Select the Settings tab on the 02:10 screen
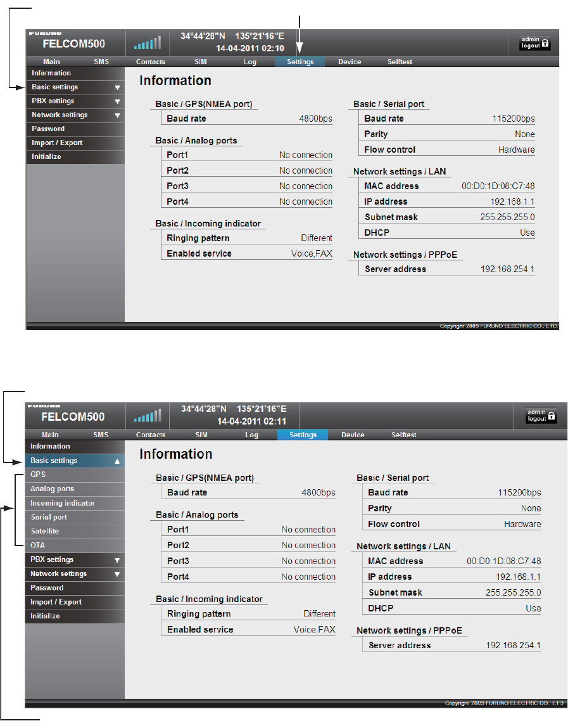 tap(300, 61)
